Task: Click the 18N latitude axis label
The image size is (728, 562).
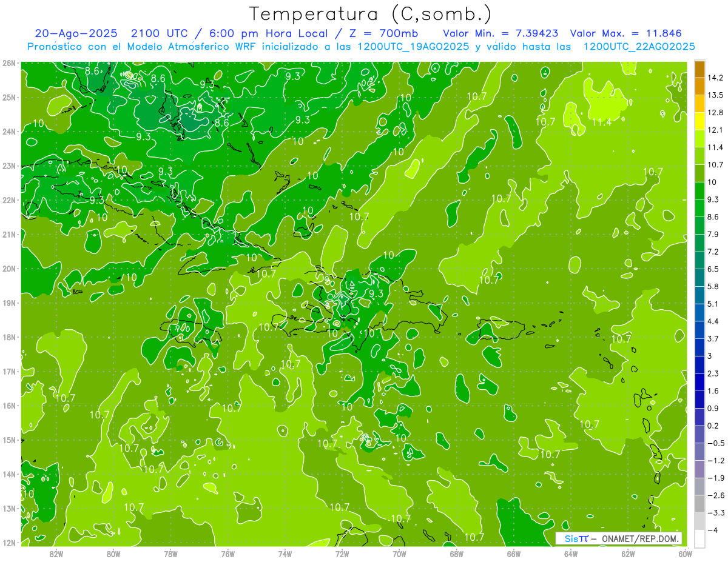Action: coord(8,337)
